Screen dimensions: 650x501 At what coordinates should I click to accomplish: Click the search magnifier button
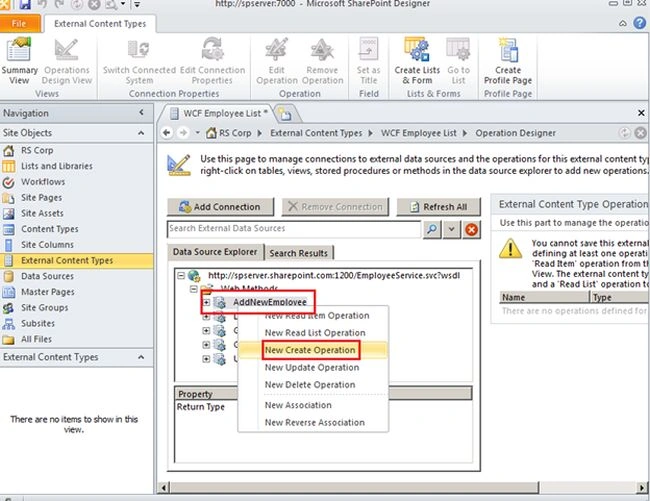(432, 229)
